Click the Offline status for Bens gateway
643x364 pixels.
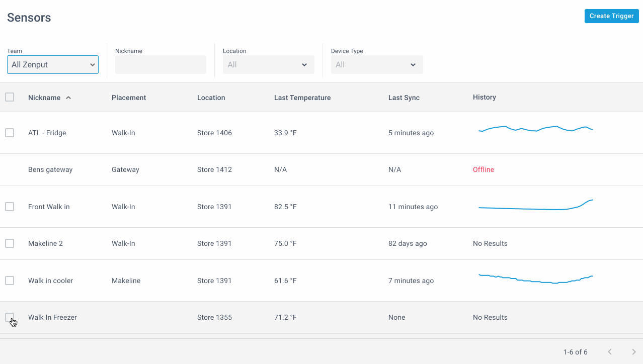click(x=484, y=170)
